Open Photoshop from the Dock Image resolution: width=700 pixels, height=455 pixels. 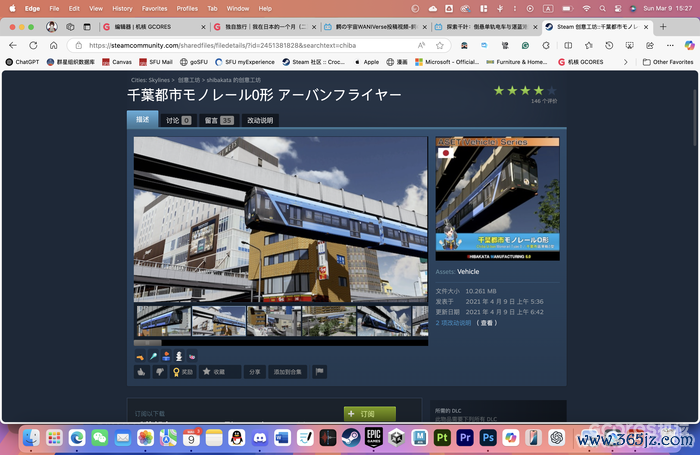tap(488, 438)
